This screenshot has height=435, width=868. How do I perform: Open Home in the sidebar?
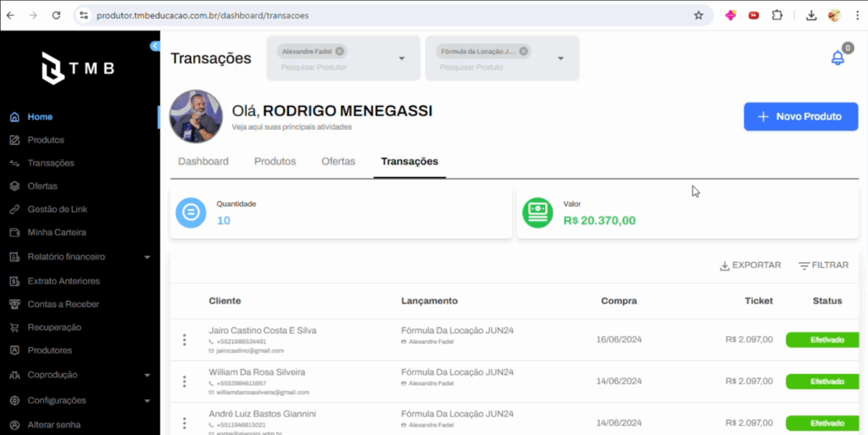click(40, 117)
